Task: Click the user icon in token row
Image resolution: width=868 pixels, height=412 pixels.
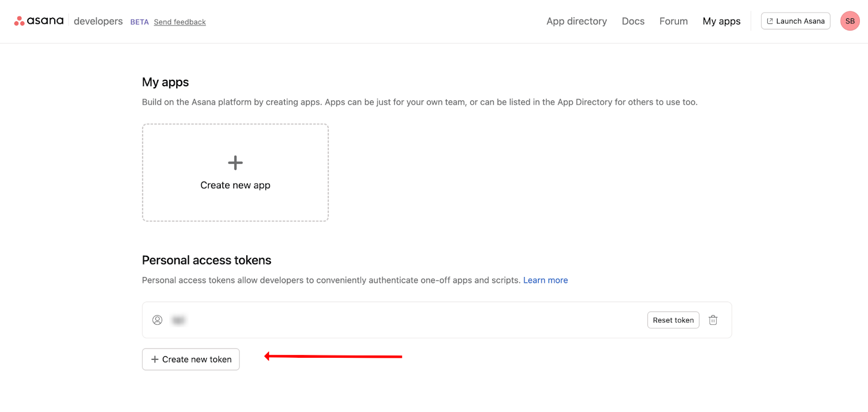Action: [x=157, y=320]
